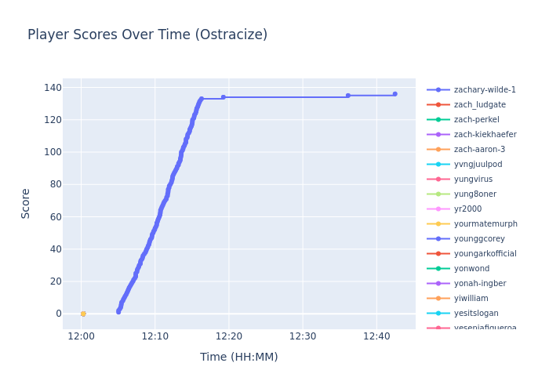Click the Time (HH:MM) x-axis title

click(x=238, y=358)
